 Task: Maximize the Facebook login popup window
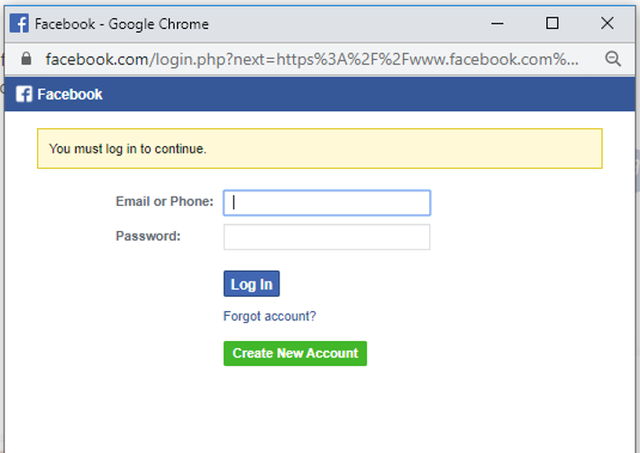tap(552, 23)
